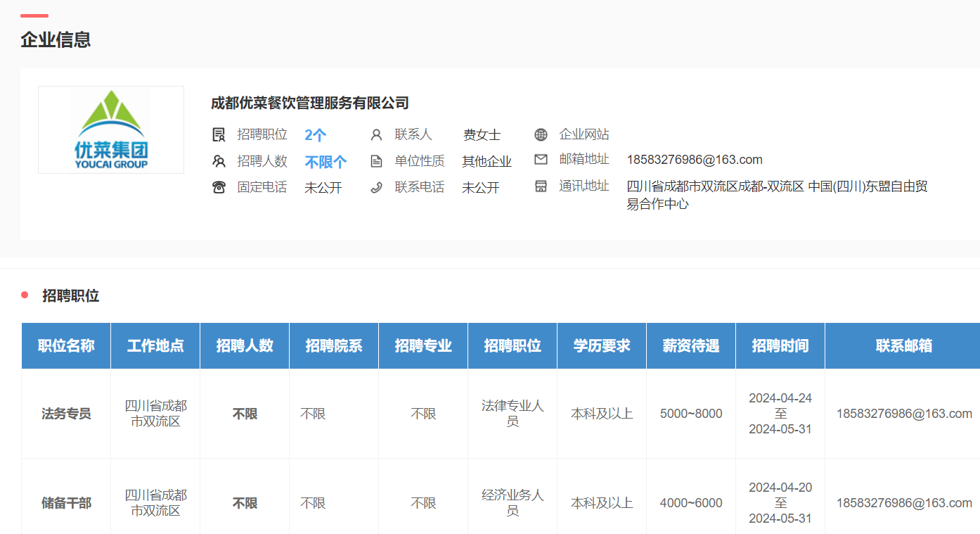Click the recruitment positions document icon
This screenshot has width=980, height=534.
point(219,134)
